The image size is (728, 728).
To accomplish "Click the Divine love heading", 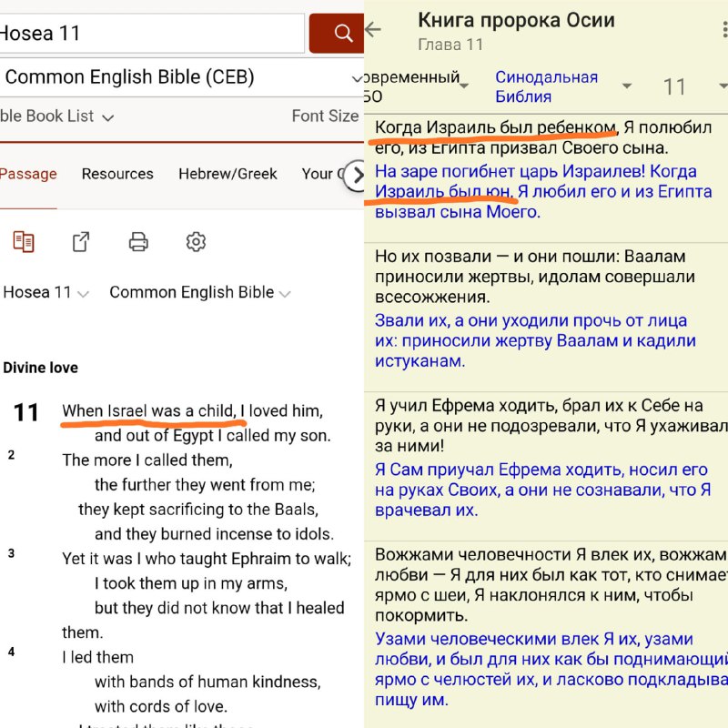I will [x=40, y=368].
